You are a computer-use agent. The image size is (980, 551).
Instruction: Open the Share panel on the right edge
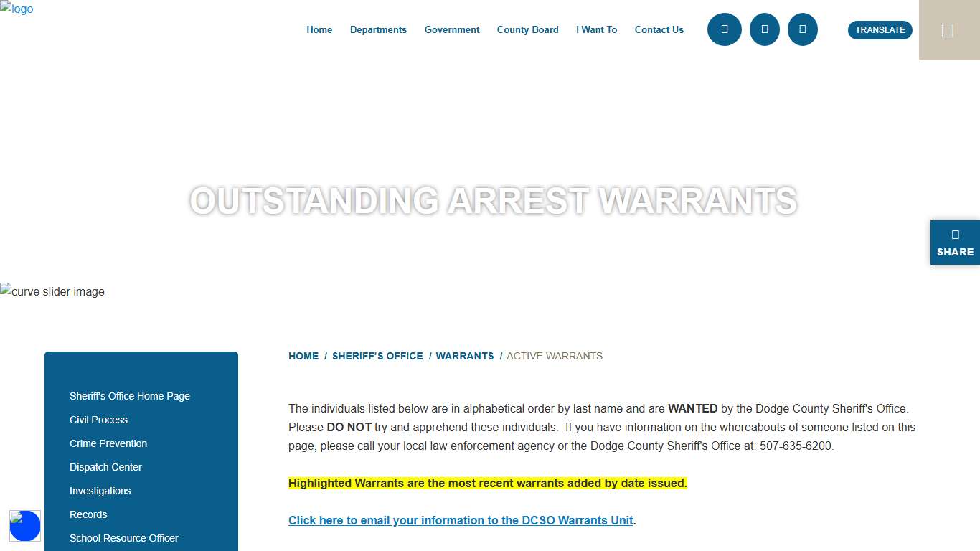[x=955, y=242]
